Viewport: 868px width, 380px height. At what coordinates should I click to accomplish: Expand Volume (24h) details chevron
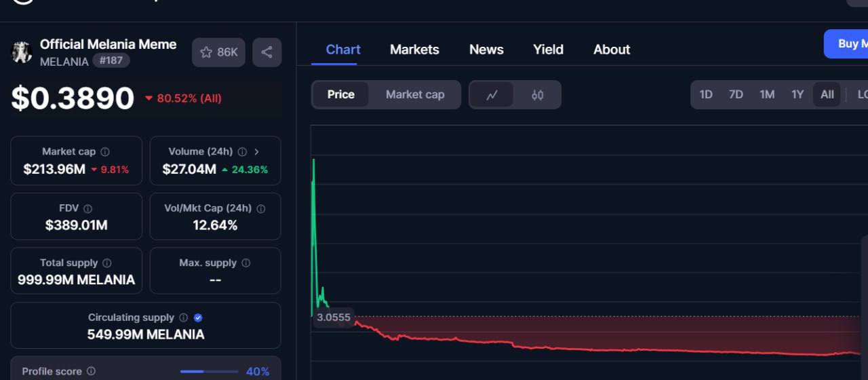pos(256,152)
